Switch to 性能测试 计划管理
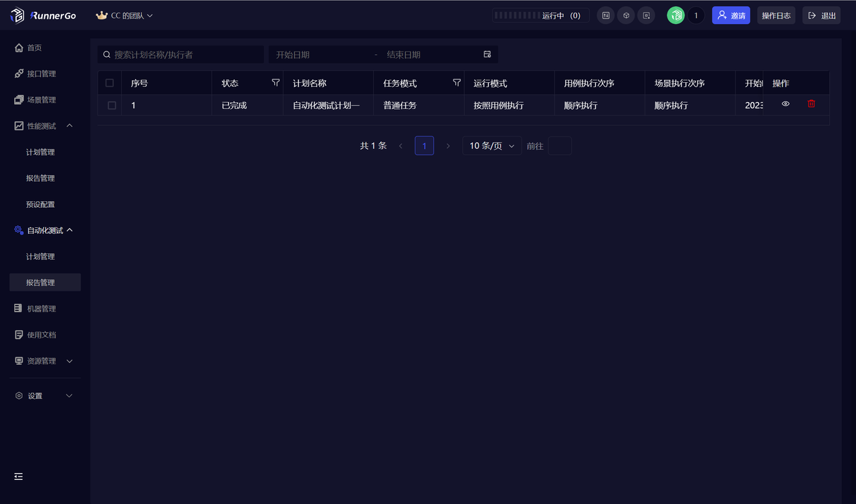Viewport: 856px width, 504px height. pyautogui.click(x=41, y=152)
